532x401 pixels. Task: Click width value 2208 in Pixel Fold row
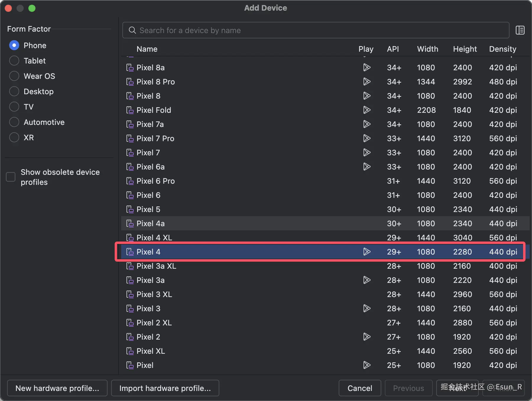point(426,110)
